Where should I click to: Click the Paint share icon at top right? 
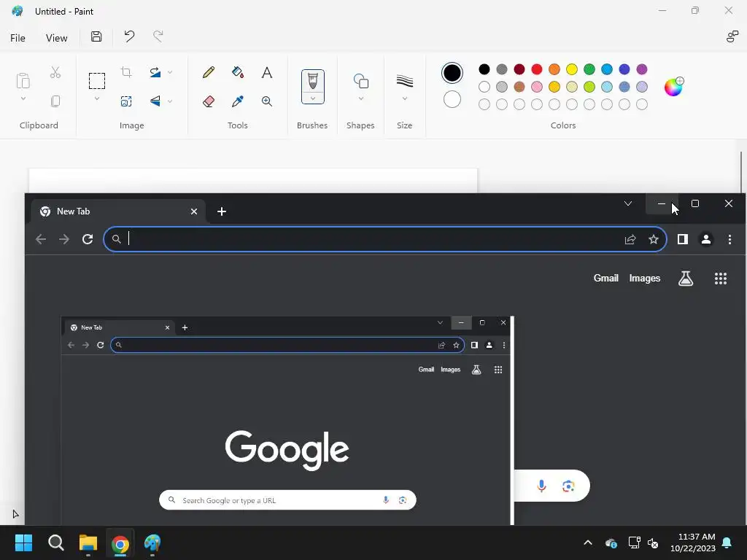[732, 36]
